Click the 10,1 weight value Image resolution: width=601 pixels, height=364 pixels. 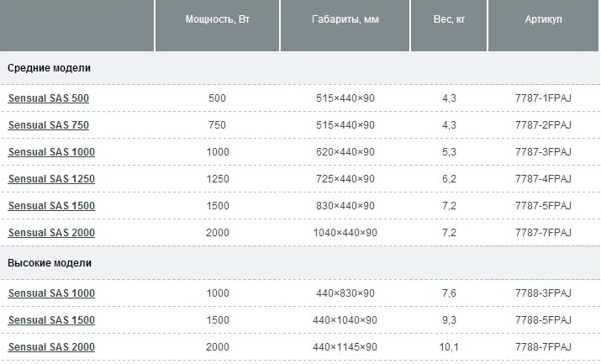pos(449,347)
